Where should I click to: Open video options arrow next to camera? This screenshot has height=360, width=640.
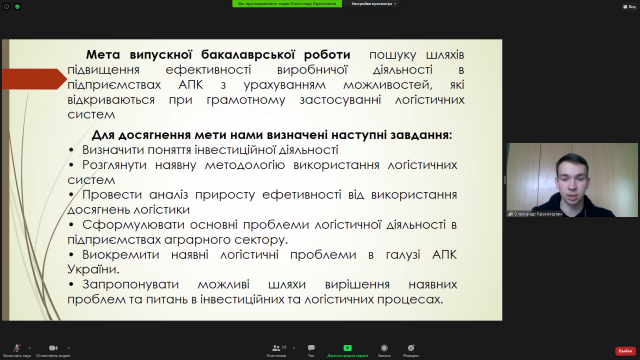[x=69, y=348]
